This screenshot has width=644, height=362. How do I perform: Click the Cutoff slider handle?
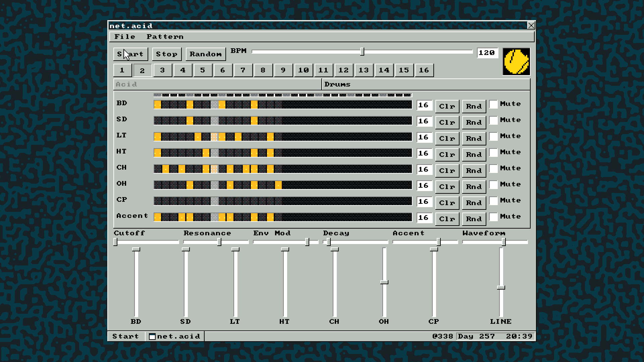point(116,242)
